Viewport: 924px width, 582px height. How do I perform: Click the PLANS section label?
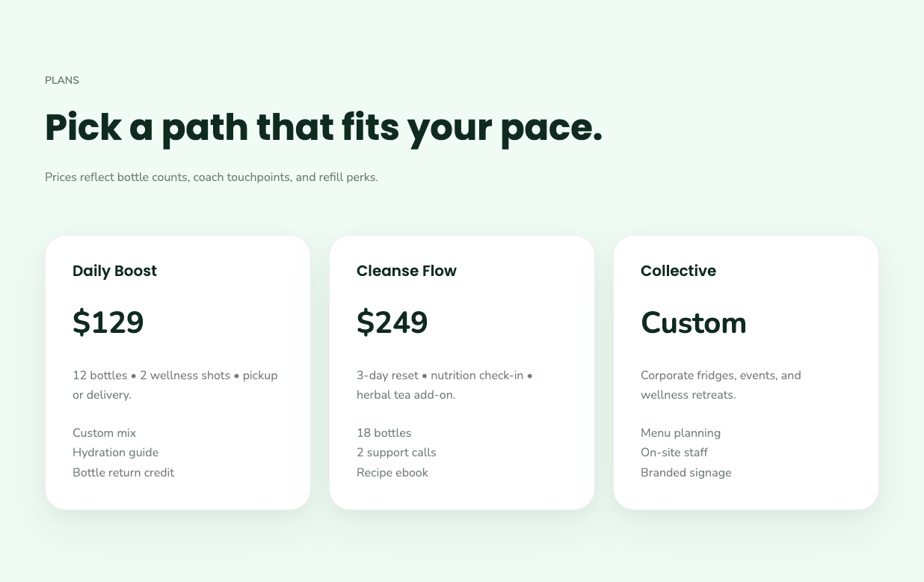point(62,80)
